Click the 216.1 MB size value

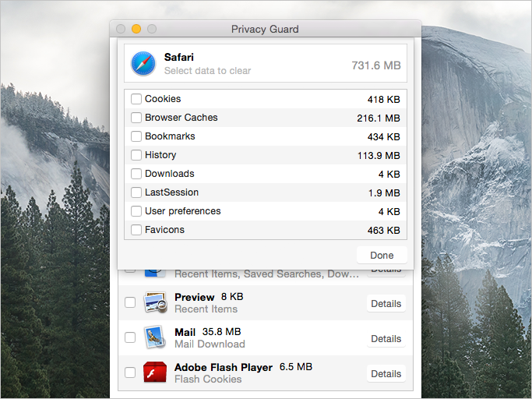[x=379, y=118]
